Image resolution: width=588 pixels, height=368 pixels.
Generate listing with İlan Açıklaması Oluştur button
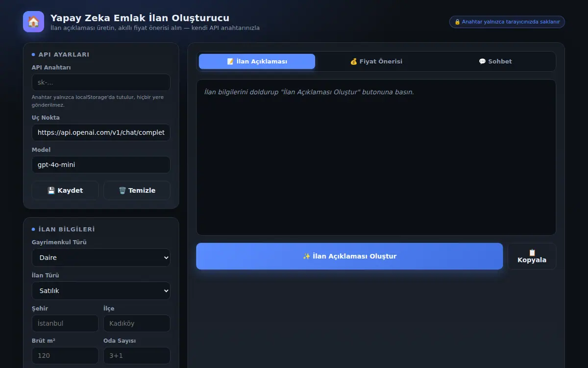coord(349,256)
